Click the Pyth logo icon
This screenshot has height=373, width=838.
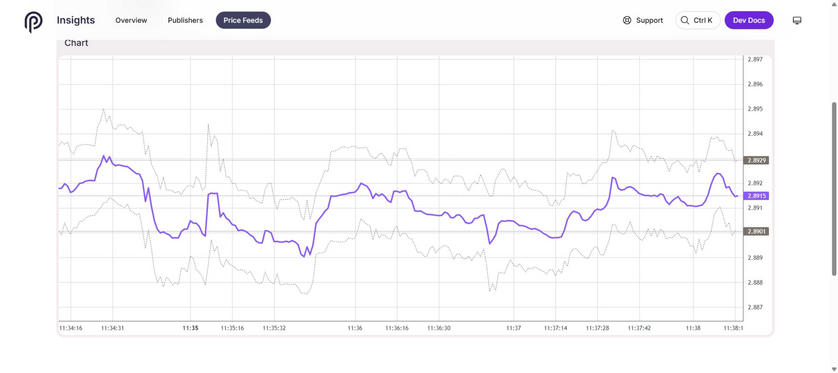(x=33, y=21)
